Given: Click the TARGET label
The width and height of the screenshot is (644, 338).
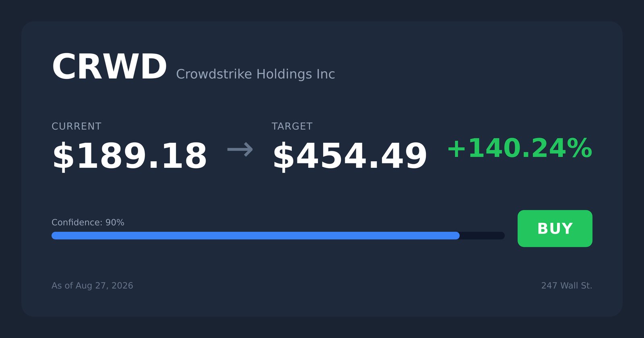Looking at the screenshot, I should (292, 126).
